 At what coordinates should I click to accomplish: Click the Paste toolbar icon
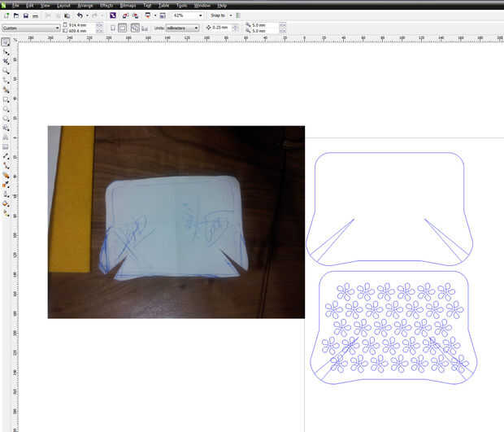(x=67, y=15)
